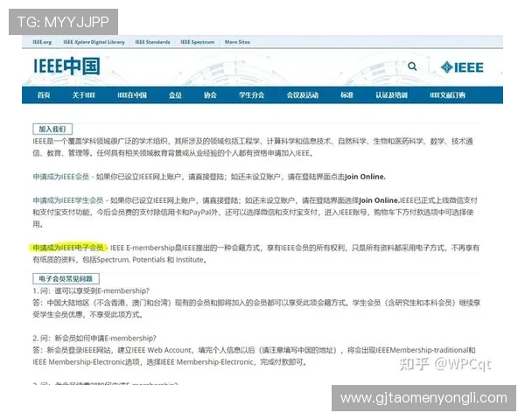Open 会员 menu item
Viewport: 525px width, 420px height.
pos(175,95)
